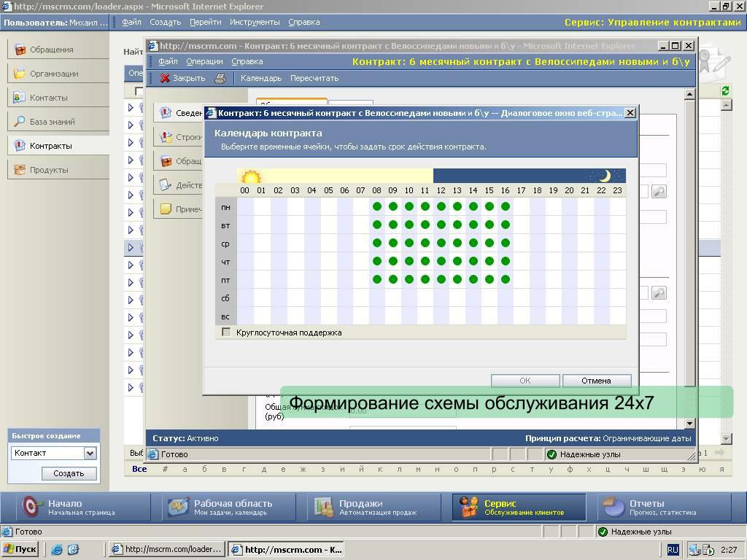
Task: Open the Справка menu in contract window
Action: coord(247,61)
